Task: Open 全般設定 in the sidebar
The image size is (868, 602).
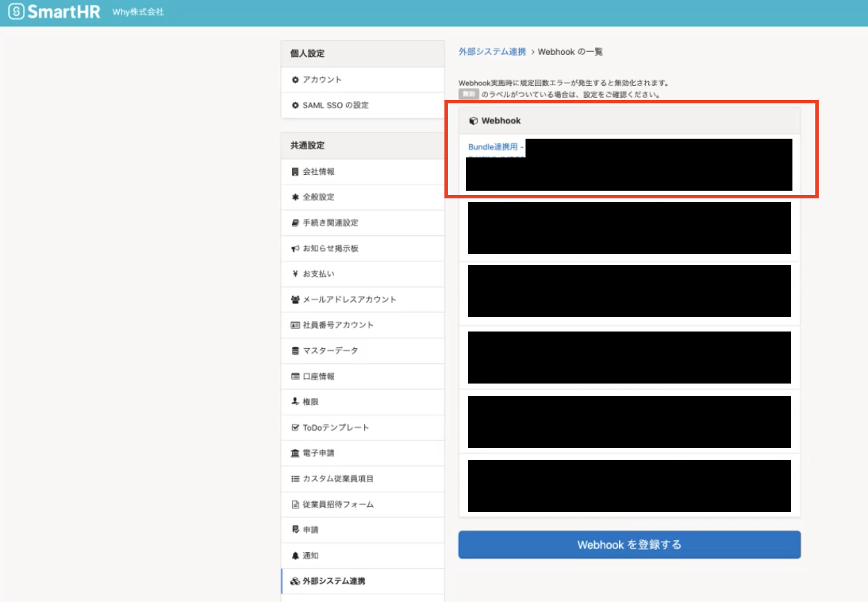Action: click(x=363, y=197)
